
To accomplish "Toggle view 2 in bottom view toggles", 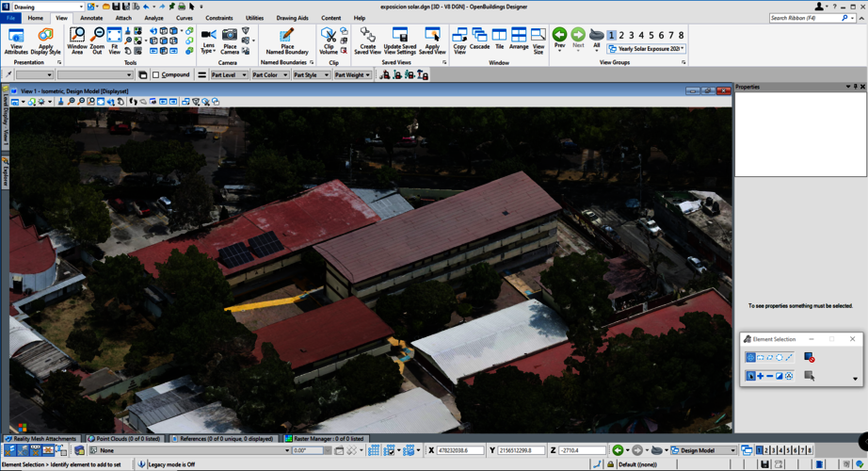I will tap(766, 450).
